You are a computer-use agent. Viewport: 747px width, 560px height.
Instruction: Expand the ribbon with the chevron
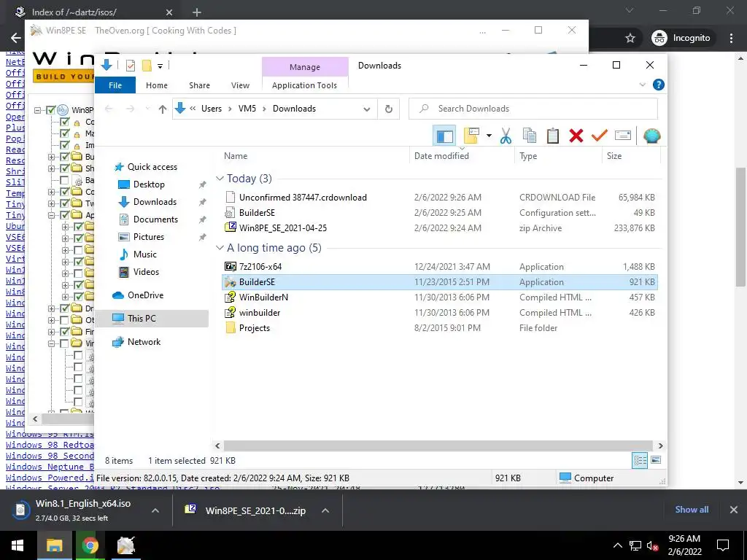(642, 85)
